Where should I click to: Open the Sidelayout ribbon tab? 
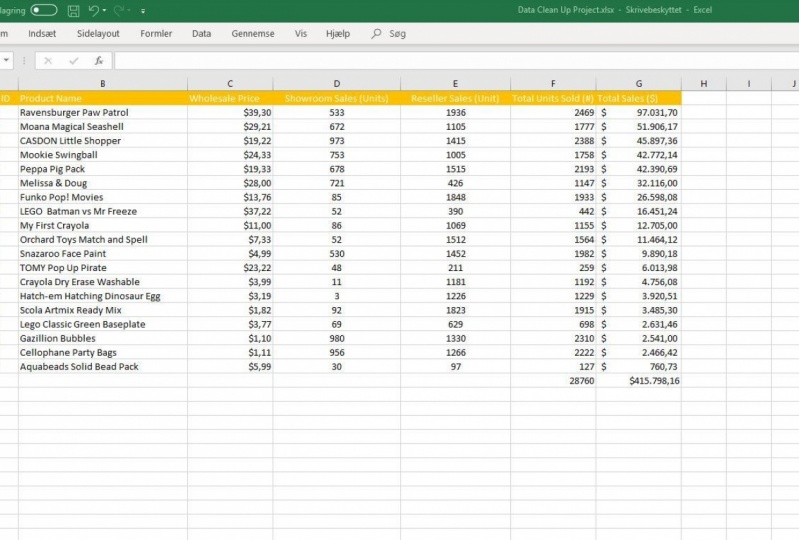tap(98, 34)
